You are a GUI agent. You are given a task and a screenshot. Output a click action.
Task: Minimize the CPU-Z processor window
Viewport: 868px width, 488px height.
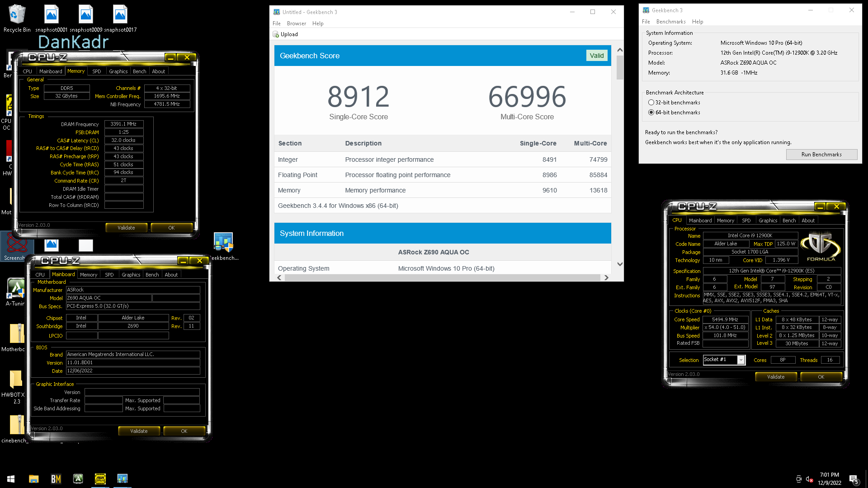pos(820,206)
